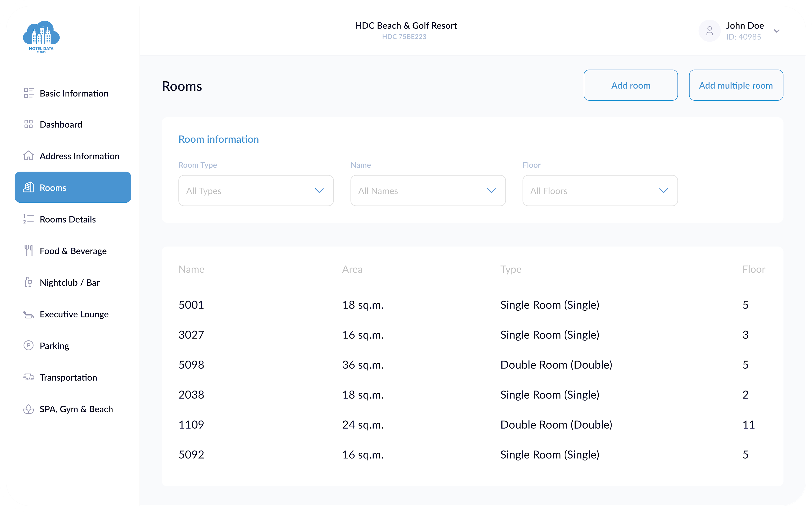Go to Rooms Details in sidebar
The height and width of the screenshot is (512, 812).
click(68, 219)
